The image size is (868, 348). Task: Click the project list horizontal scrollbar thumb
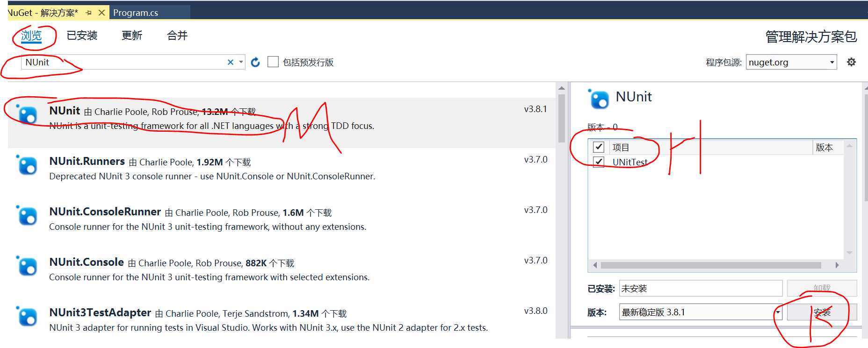711,265
